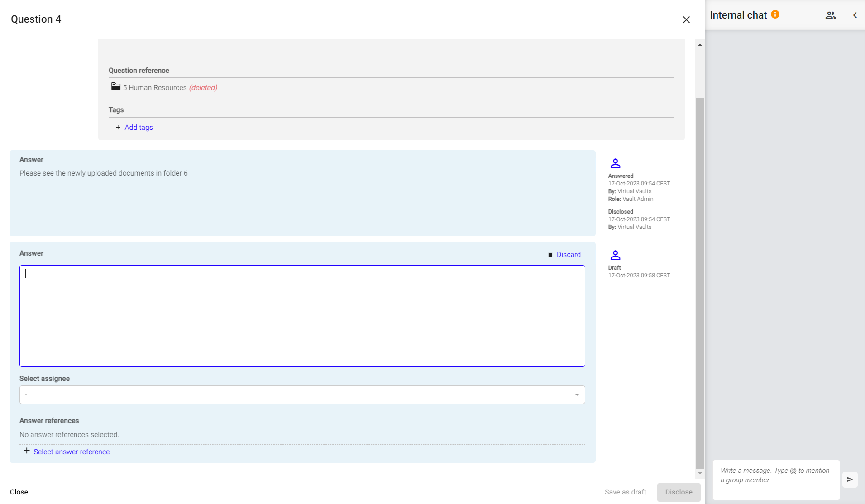Viewport: 865px width, 504px height.
Task: Click the plus icon beside Add tags
Action: point(118,128)
